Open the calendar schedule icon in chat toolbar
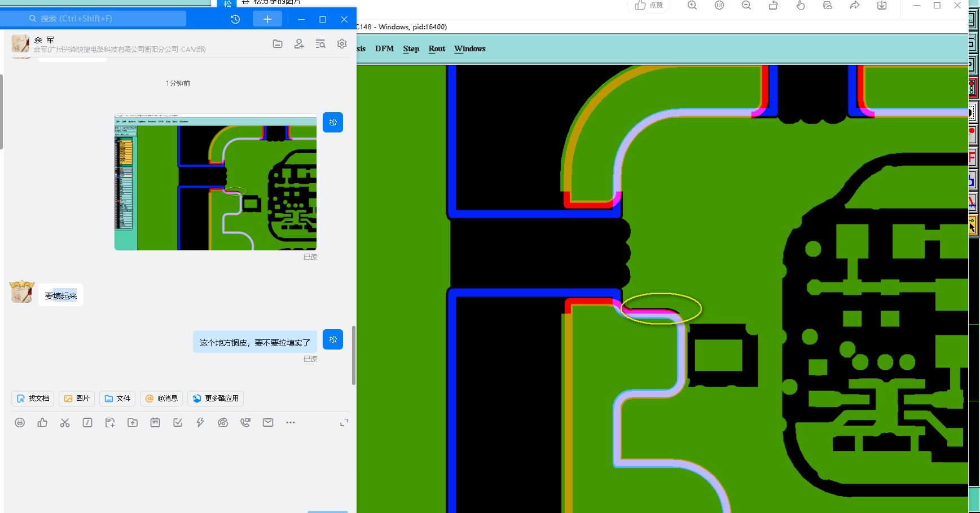Screen dimensions: 980x513 pyautogui.click(x=155, y=423)
